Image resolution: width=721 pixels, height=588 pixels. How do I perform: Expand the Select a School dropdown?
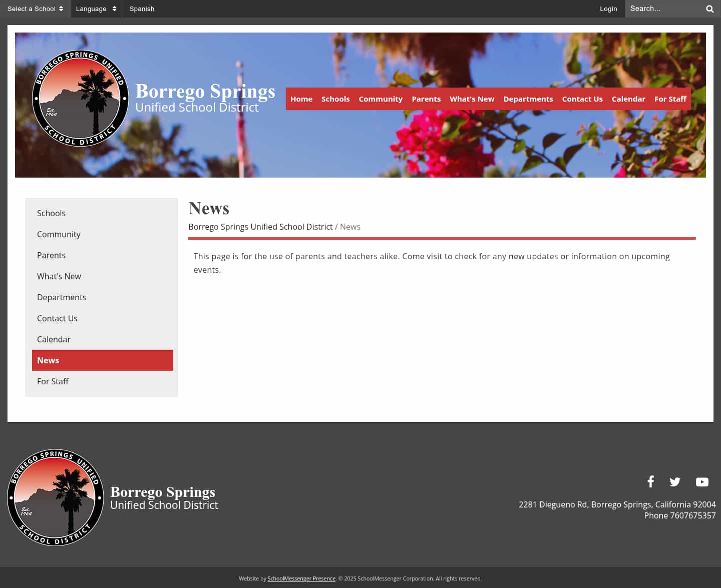pos(35,9)
